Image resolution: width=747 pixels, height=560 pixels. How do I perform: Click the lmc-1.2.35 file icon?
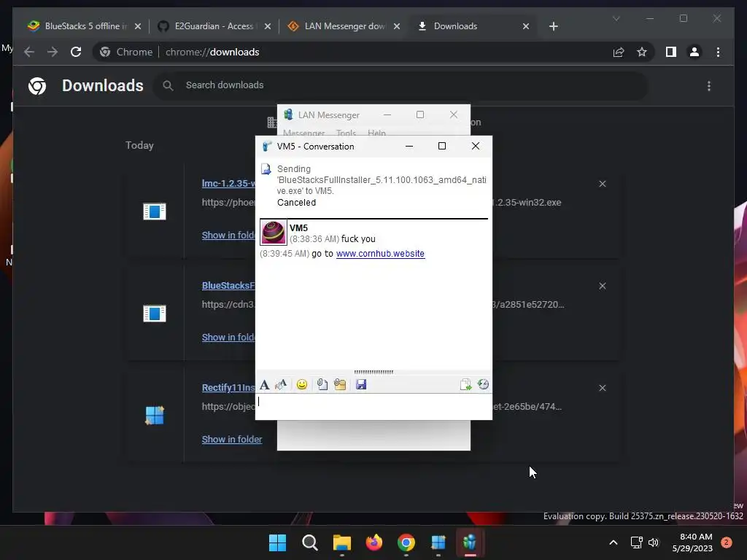155,211
